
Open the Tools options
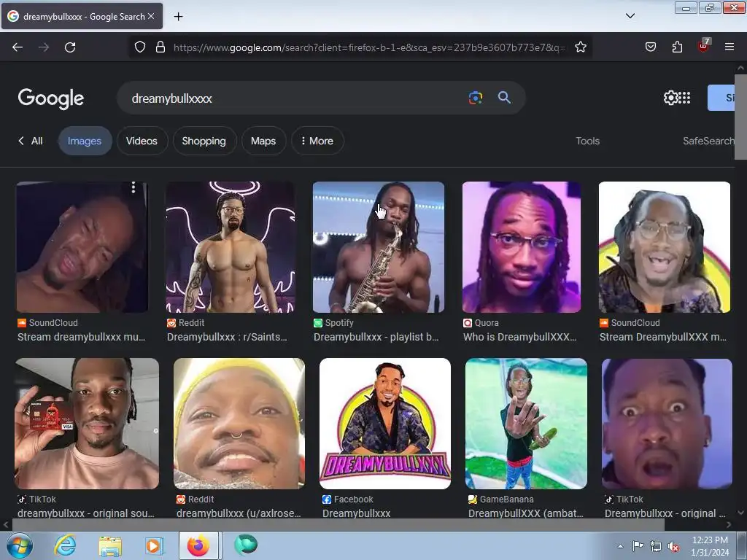click(x=587, y=141)
